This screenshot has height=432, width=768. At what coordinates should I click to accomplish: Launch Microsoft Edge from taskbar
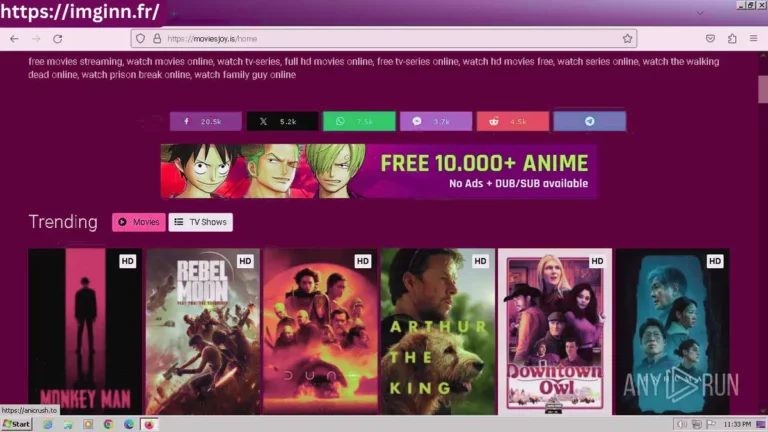pos(129,424)
